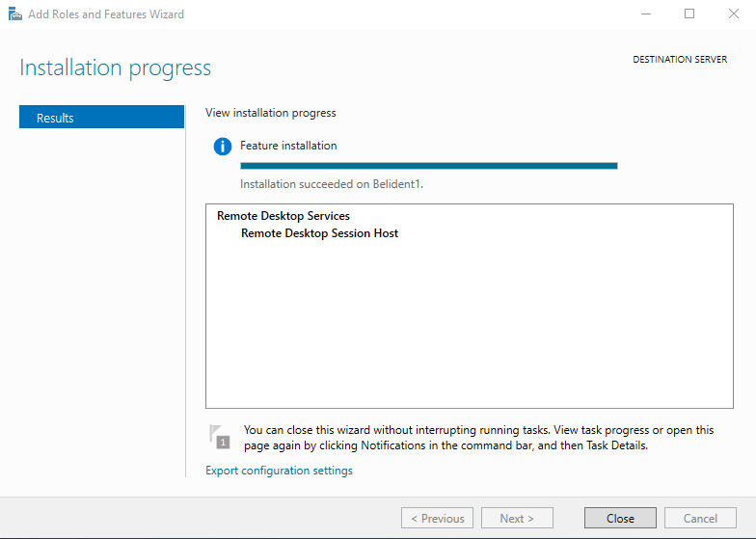
Task: Click the DESTINATION SERVER label
Action: pyautogui.click(x=680, y=60)
